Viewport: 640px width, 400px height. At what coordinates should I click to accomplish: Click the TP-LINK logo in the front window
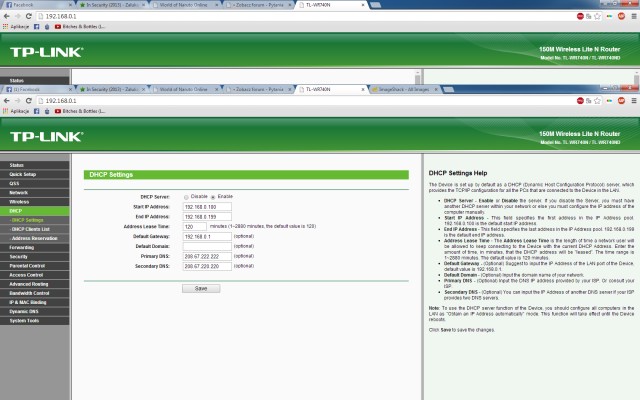point(46,136)
